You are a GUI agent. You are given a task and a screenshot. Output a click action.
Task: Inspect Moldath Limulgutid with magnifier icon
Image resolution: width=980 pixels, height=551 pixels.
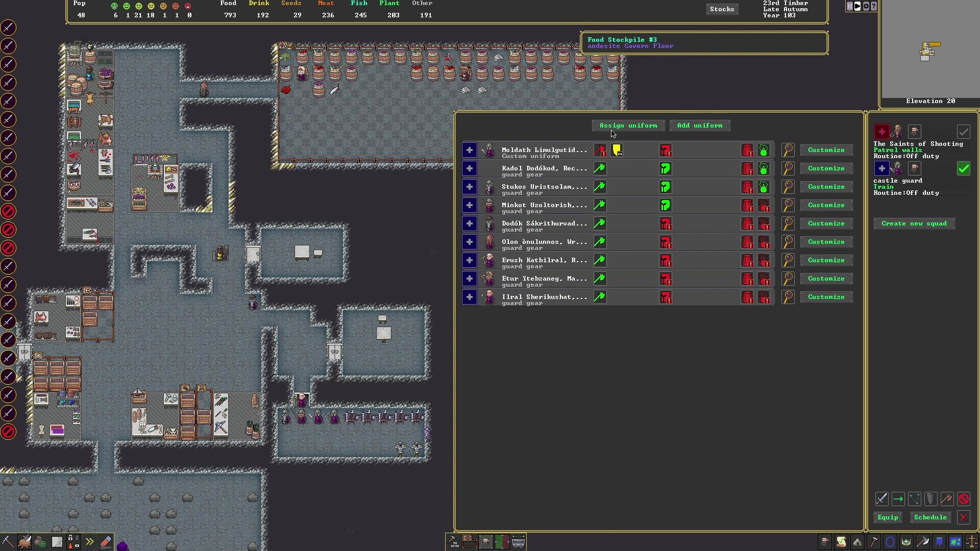[x=788, y=150]
